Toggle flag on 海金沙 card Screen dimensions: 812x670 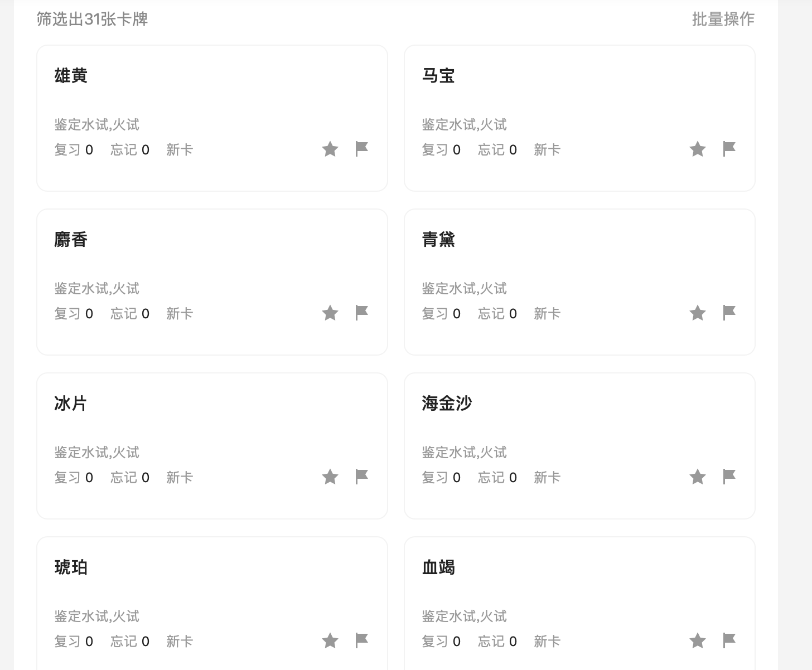tap(729, 477)
